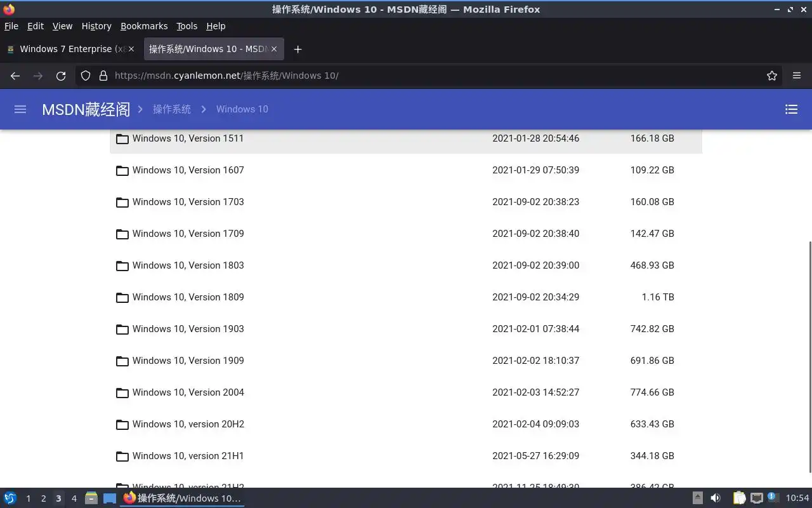
Task: Click the padlock site info icon
Action: point(103,76)
